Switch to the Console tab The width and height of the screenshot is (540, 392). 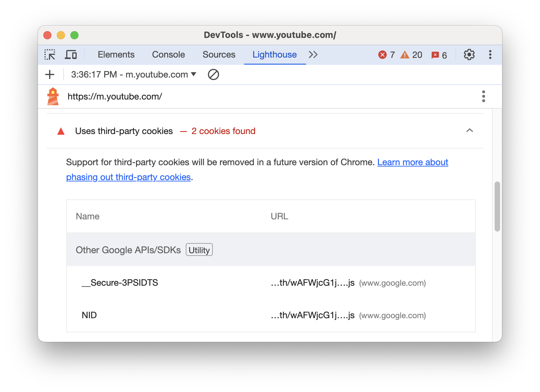(x=168, y=55)
